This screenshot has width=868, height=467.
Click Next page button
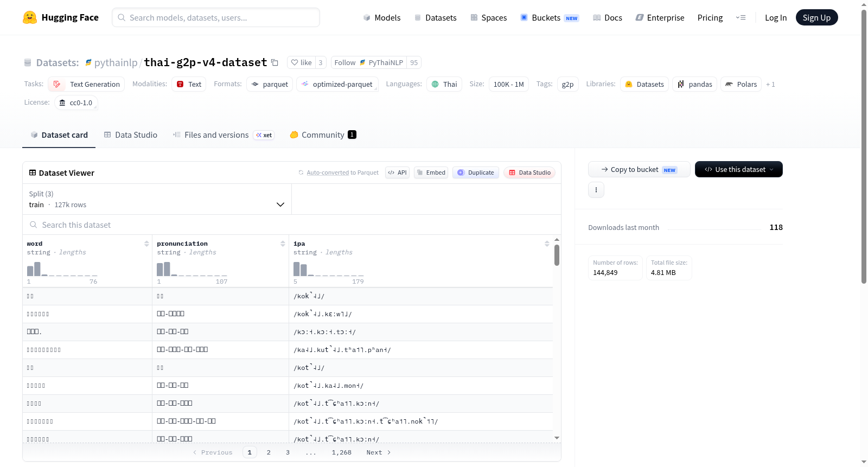point(378,452)
